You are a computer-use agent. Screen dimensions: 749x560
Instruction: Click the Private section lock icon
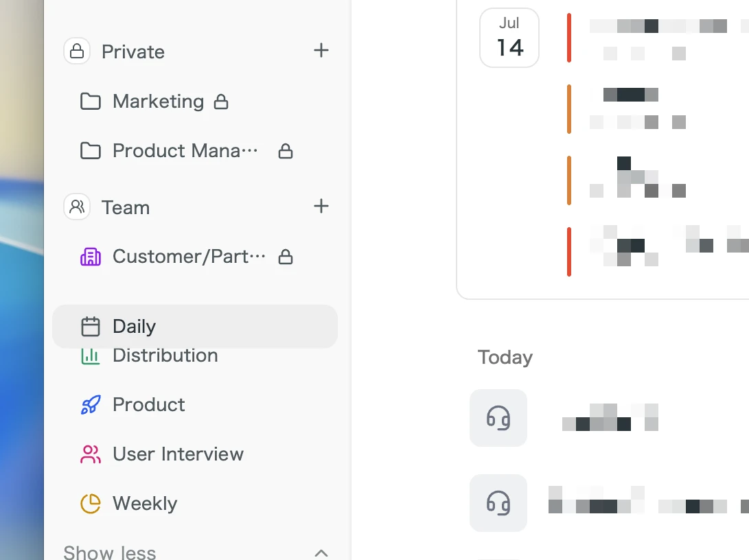click(x=77, y=51)
